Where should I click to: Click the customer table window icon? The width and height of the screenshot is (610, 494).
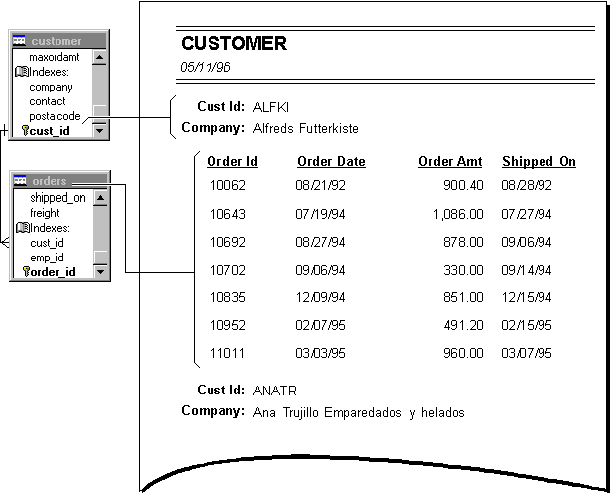(20, 41)
